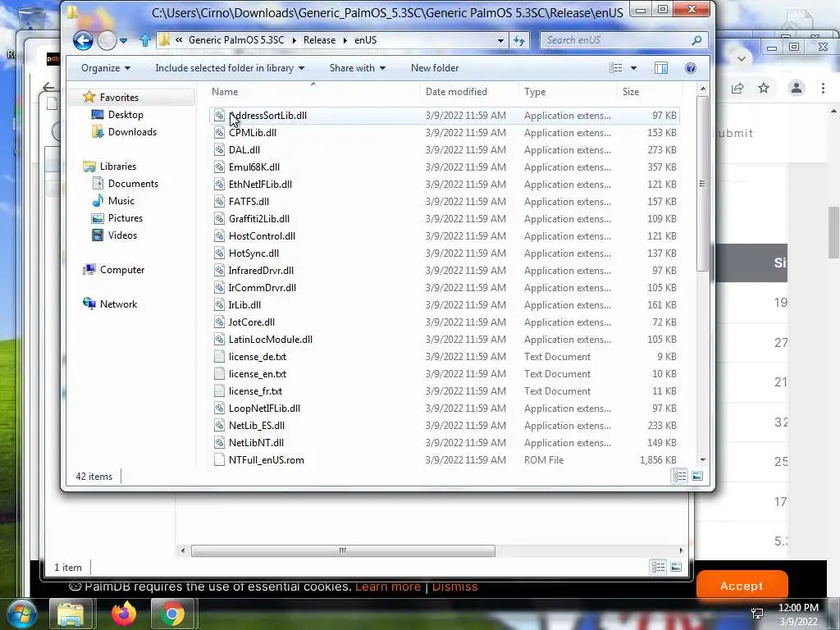Open Chrome from the taskbar

(x=171, y=614)
